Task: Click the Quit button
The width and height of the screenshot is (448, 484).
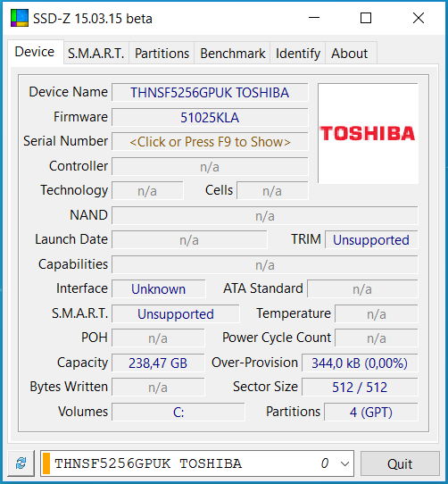Action: point(400,463)
